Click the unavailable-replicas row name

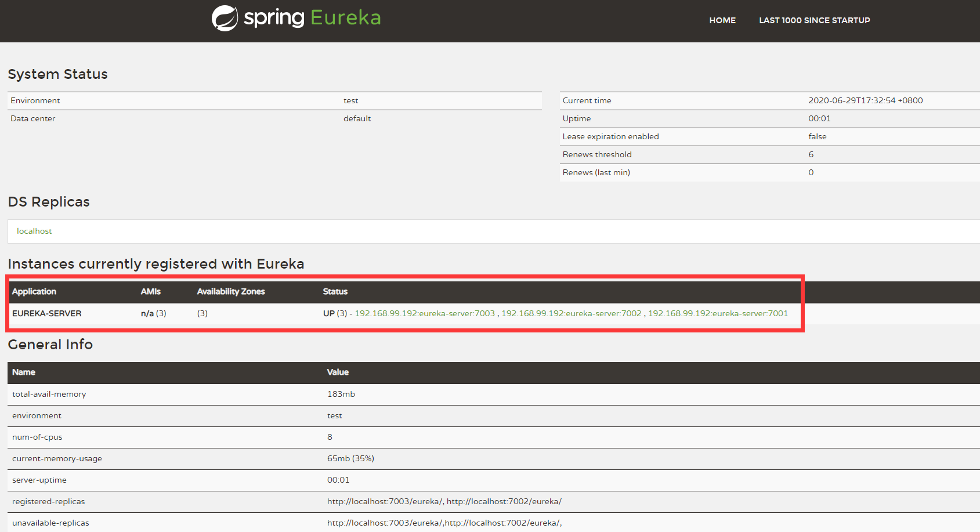click(x=50, y=523)
